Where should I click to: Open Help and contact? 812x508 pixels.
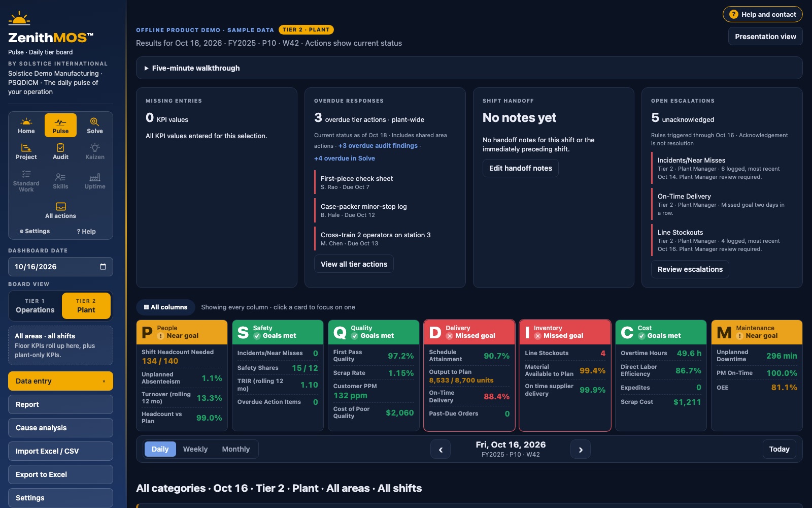coord(763,14)
